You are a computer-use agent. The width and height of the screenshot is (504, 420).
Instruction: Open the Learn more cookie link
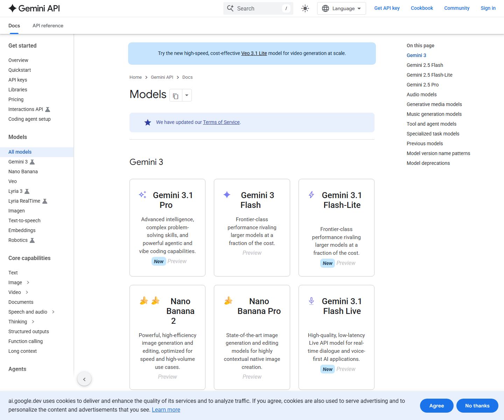(x=166, y=410)
